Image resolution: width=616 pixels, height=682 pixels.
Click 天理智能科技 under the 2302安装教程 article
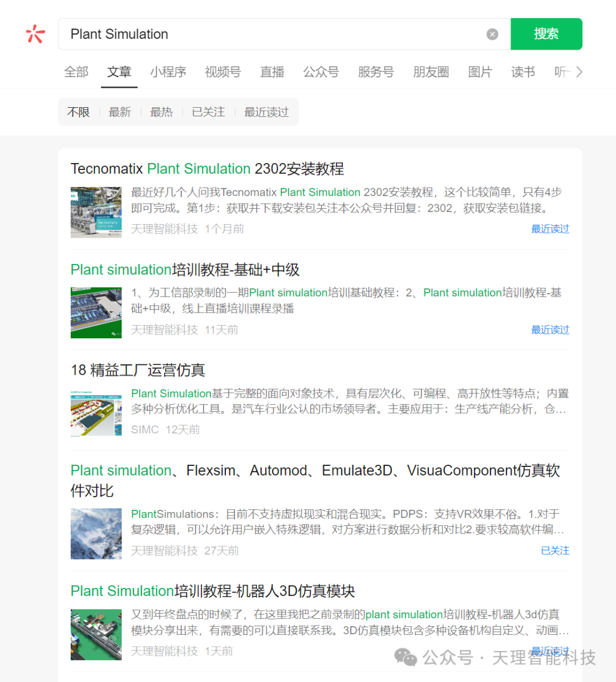(164, 229)
